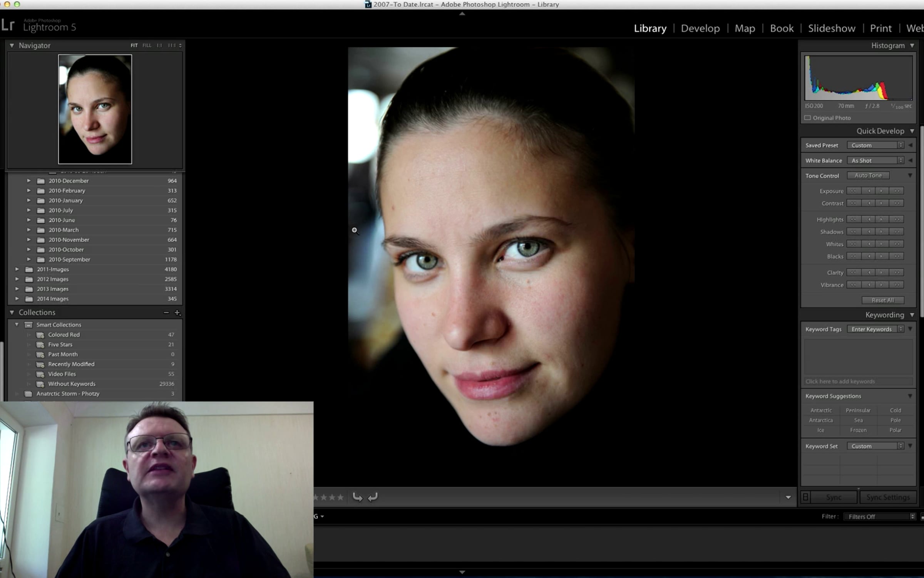Rotate photo clockwise in toolbar
Viewport: 924px width, 578px height.
coord(372,497)
